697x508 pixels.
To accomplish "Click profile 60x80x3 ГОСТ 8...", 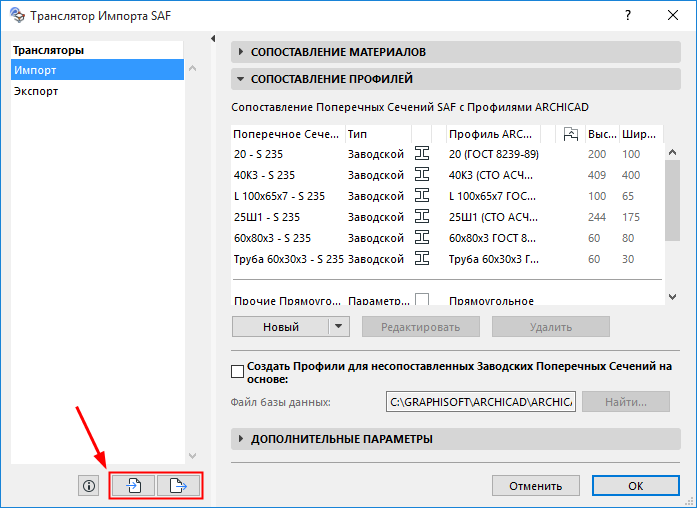I will pyautogui.click(x=492, y=238).
